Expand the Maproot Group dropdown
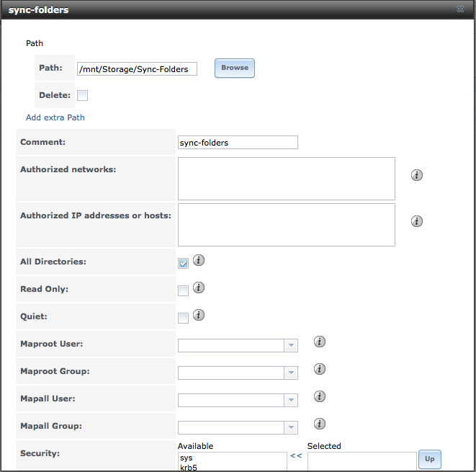The height and width of the screenshot is (472, 476). tap(291, 373)
